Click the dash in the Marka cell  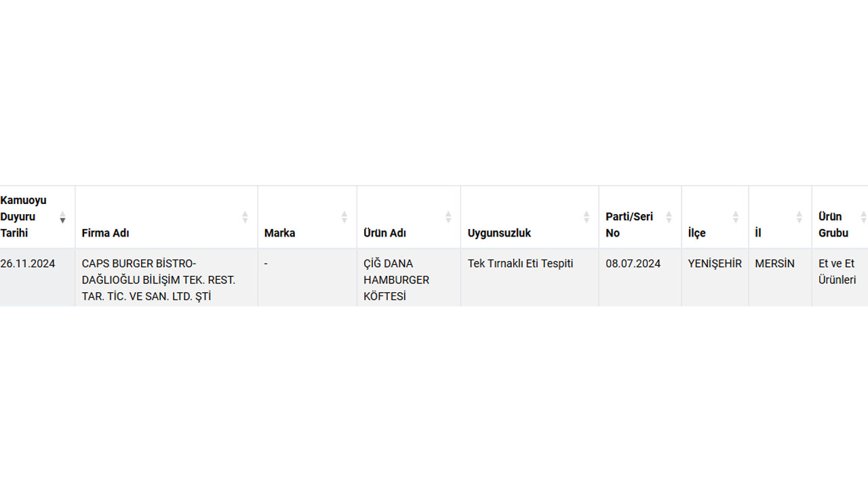point(266,264)
